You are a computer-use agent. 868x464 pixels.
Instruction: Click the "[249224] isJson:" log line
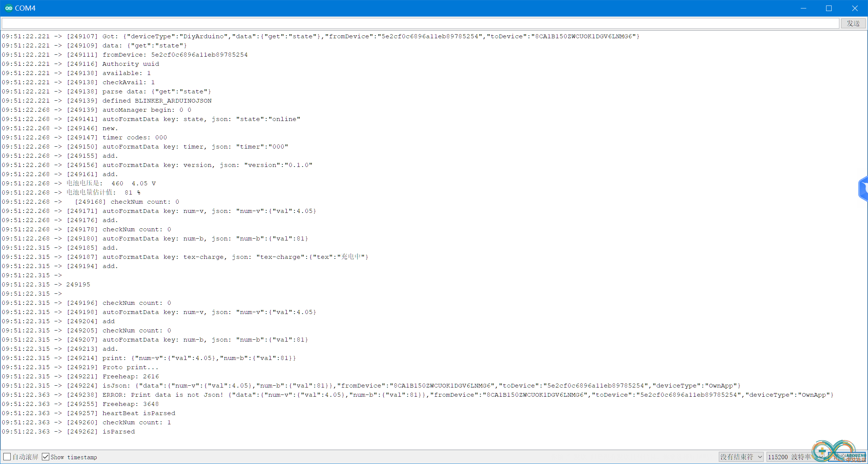371,385
